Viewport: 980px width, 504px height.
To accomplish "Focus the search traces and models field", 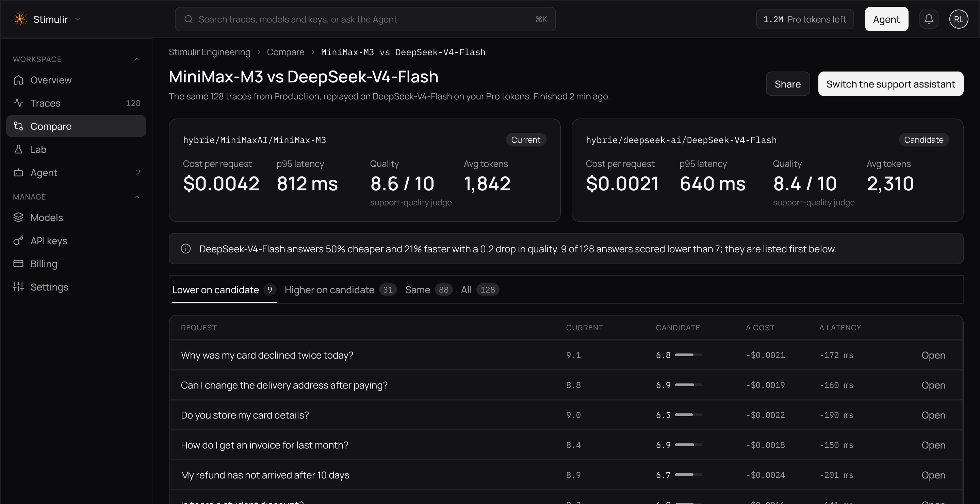I will coord(365,19).
